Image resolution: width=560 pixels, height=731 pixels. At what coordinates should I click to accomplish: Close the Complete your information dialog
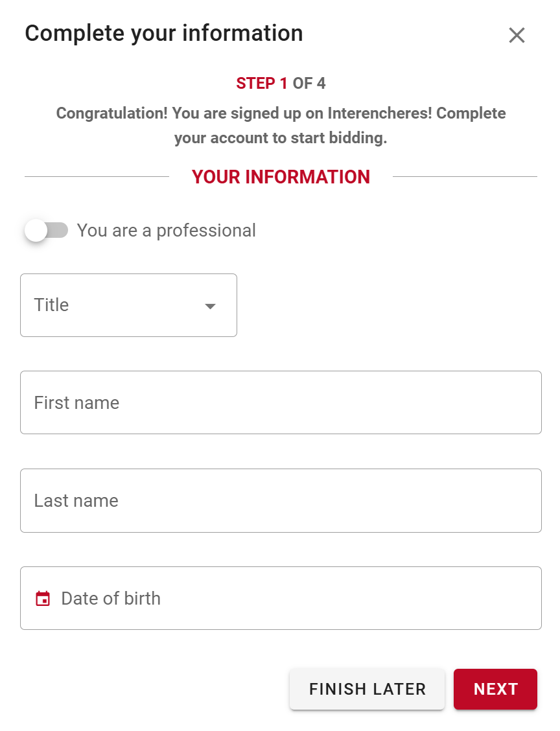point(516,35)
